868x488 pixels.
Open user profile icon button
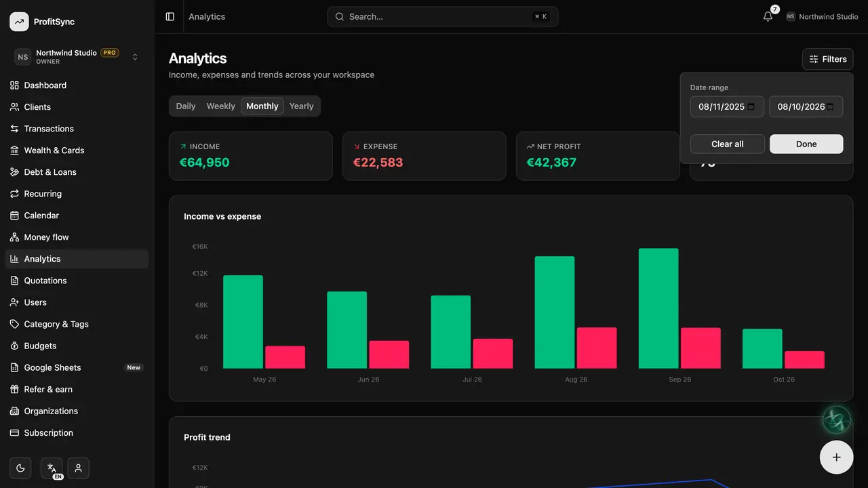(x=79, y=468)
